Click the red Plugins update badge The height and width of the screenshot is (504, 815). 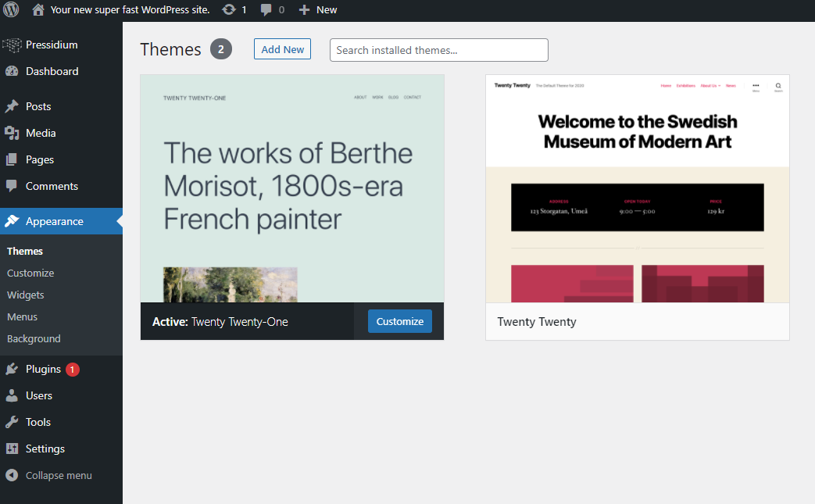coord(72,370)
